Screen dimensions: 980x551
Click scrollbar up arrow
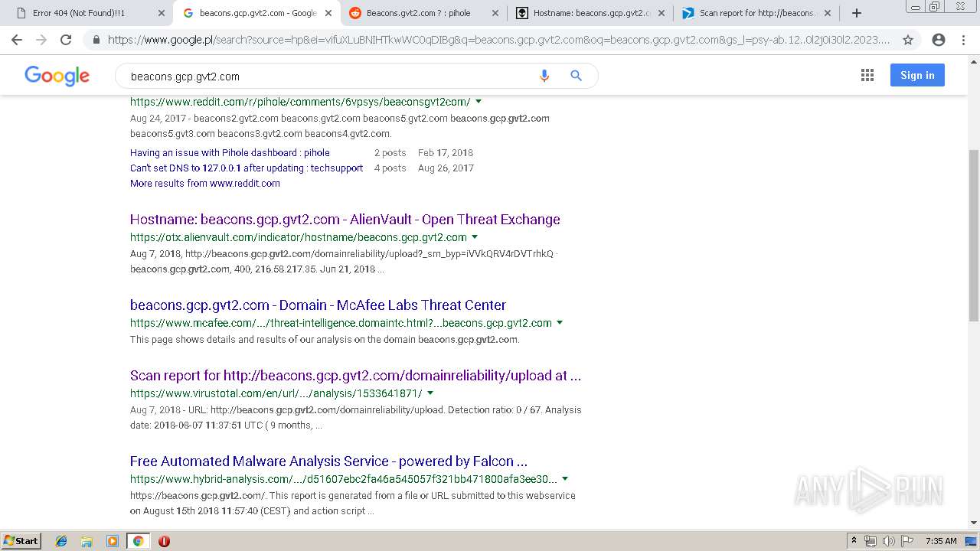973,61
